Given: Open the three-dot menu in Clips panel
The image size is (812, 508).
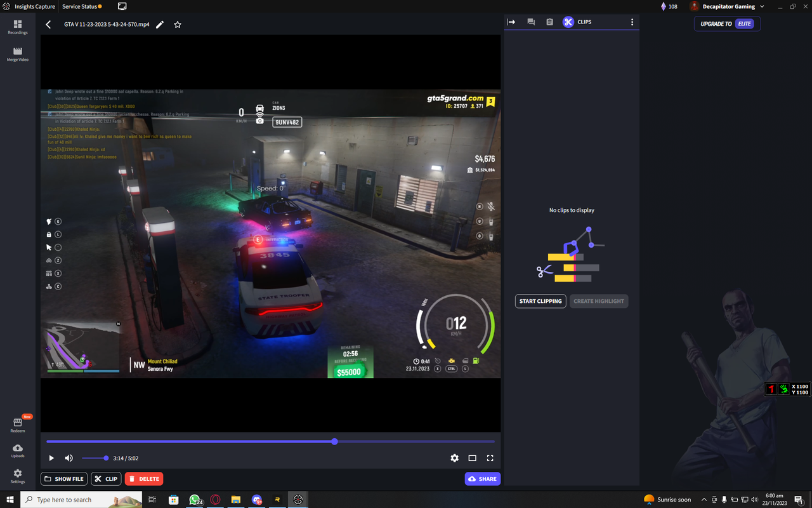Looking at the screenshot, I should pos(632,22).
